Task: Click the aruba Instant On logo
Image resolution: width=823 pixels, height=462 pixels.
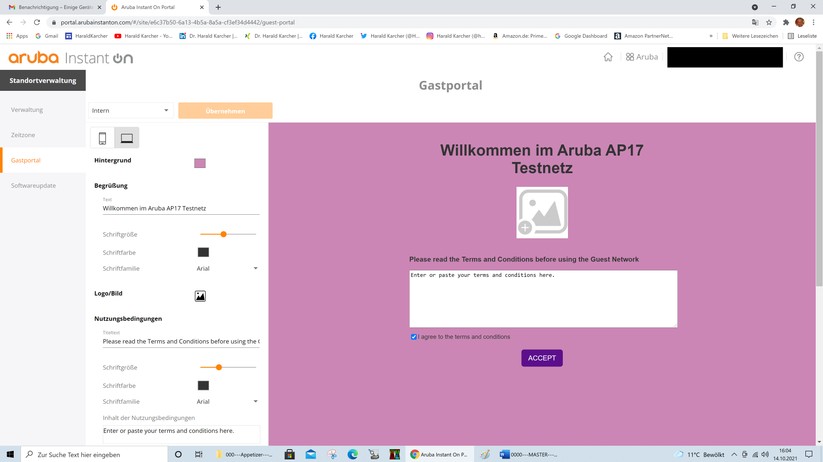Action: [x=70, y=57]
